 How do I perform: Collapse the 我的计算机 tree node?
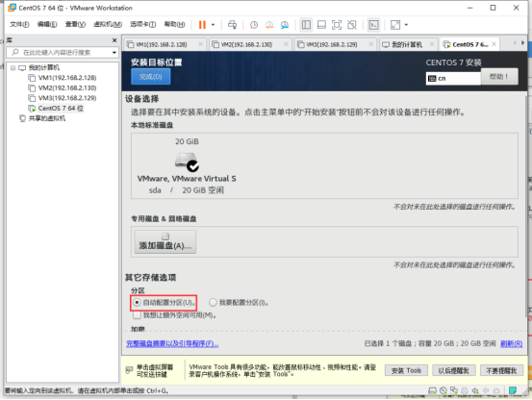tap(13, 68)
